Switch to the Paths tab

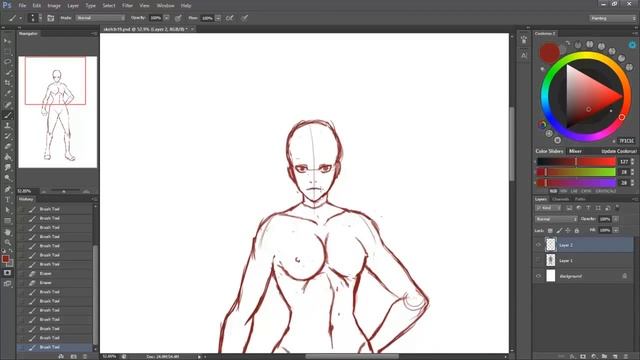pyautogui.click(x=580, y=199)
